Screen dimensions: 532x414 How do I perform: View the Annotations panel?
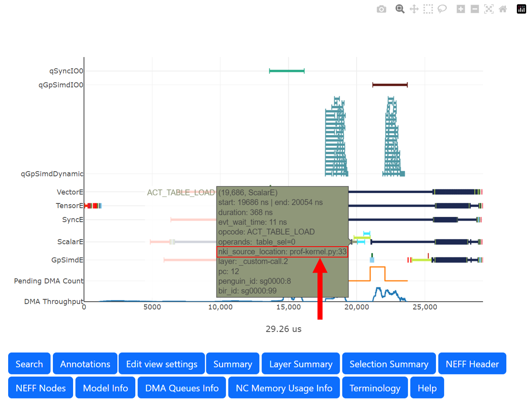[x=85, y=364]
